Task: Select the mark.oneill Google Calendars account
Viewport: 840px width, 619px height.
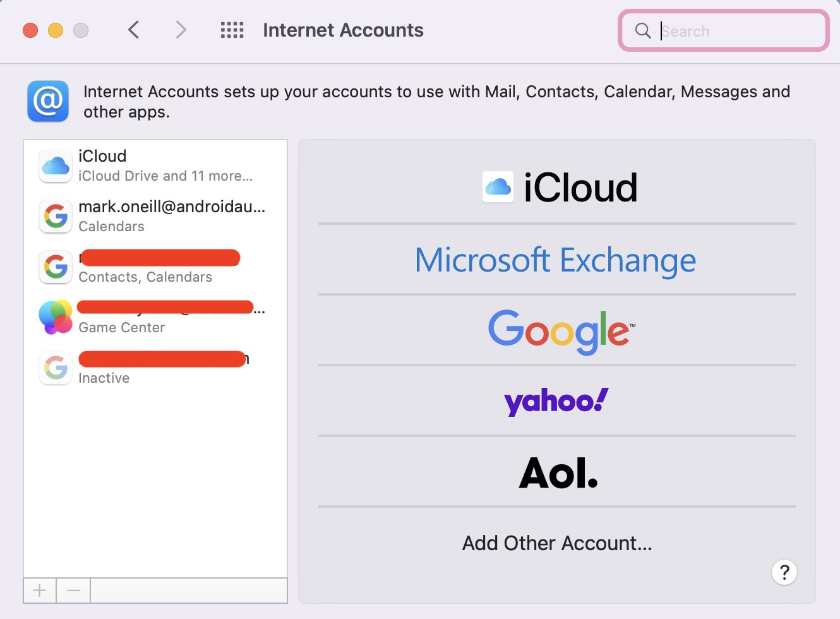Action: pyautogui.click(x=155, y=216)
